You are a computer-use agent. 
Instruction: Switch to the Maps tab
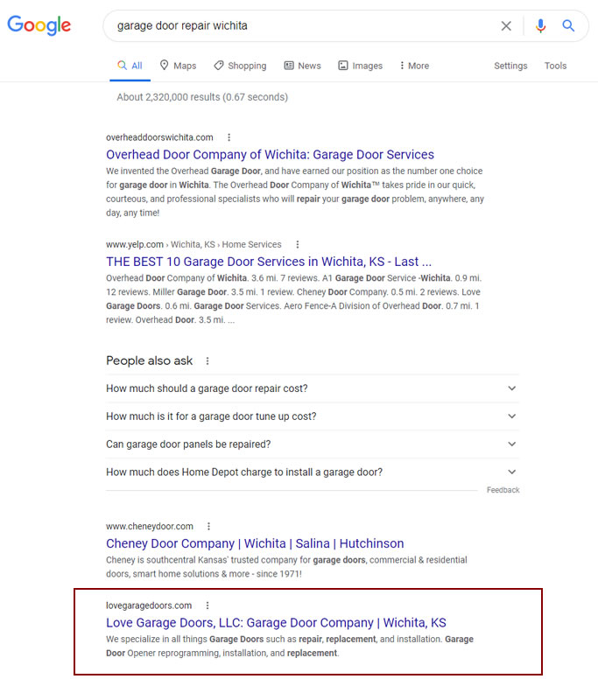(x=179, y=66)
